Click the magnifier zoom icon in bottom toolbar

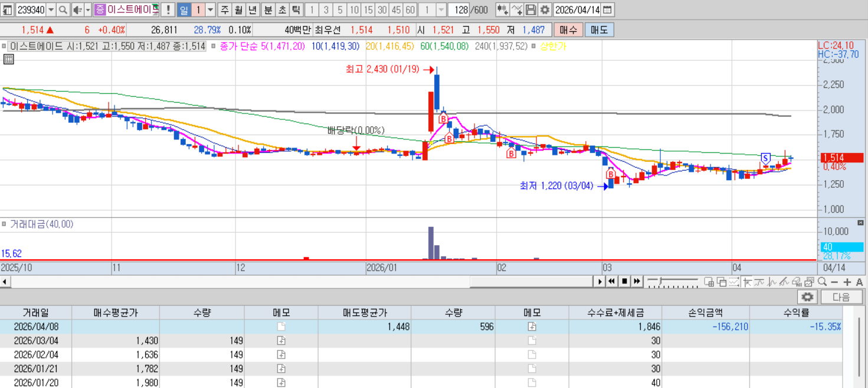click(x=822, y=282)
